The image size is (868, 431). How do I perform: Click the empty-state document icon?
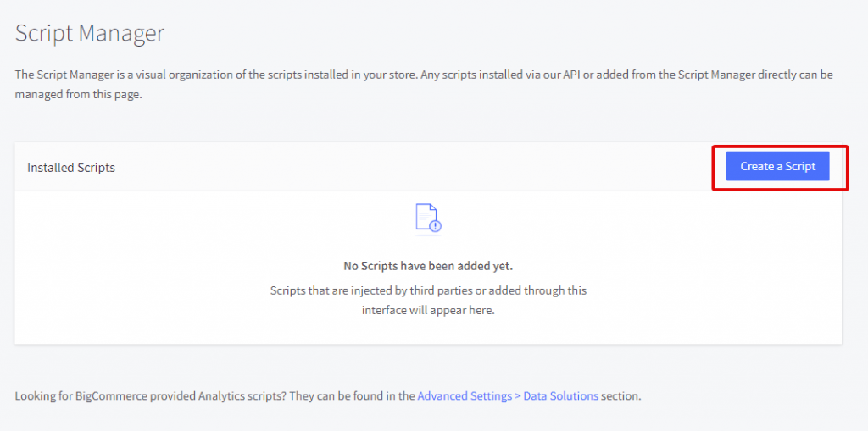tap(428, 219)
